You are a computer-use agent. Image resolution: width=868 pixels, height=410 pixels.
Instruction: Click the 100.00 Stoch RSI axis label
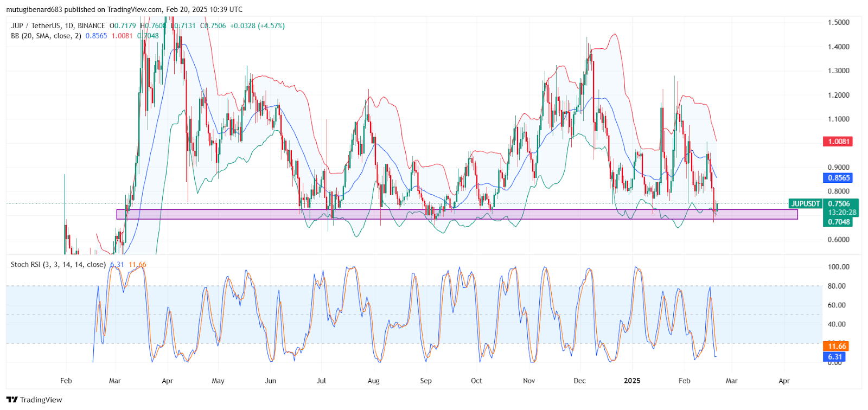(839, 267)
